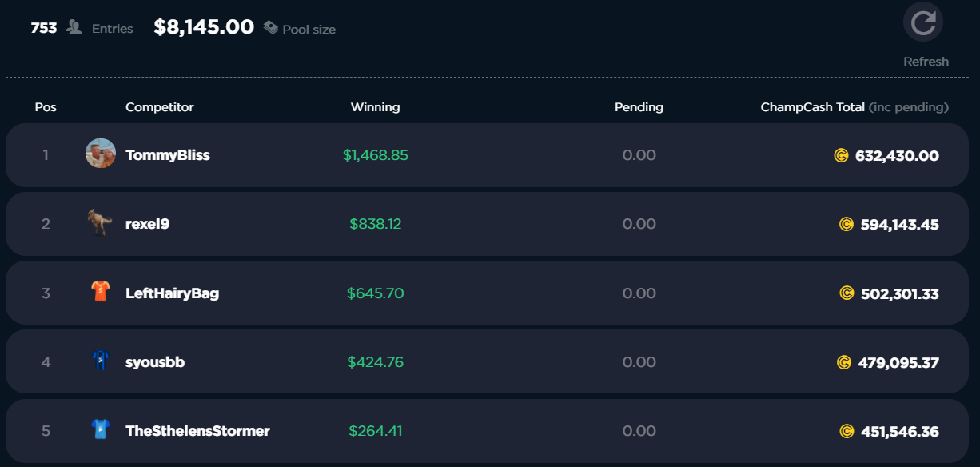Click the circular Refresh arrow icon

923,22
